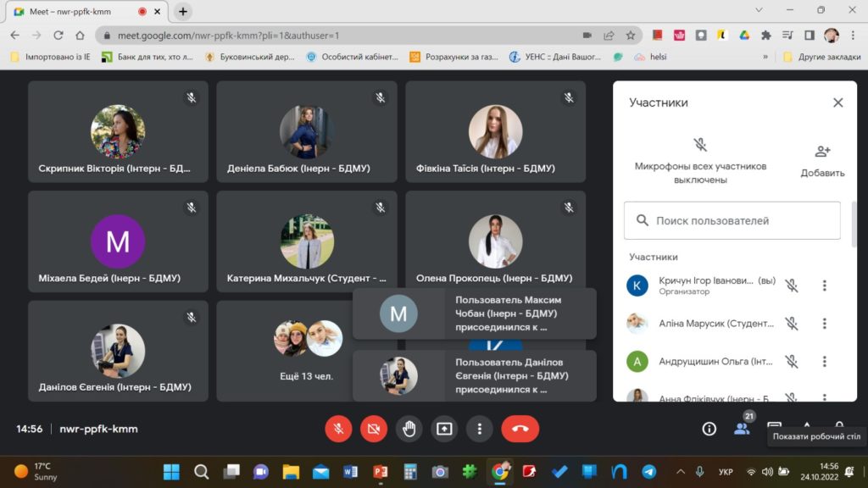Click the Максим Чобан joined notification

point(475,313)
